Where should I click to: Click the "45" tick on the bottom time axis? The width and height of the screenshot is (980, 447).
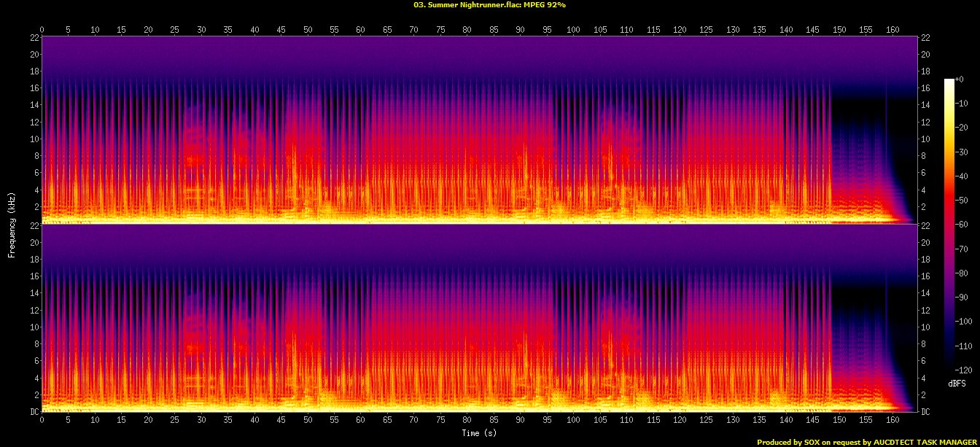tap(281, 421)
